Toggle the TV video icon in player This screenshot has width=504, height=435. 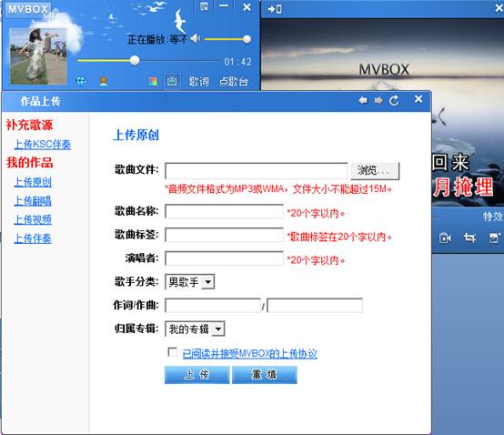pyautogui.click(x=172, y=81)
